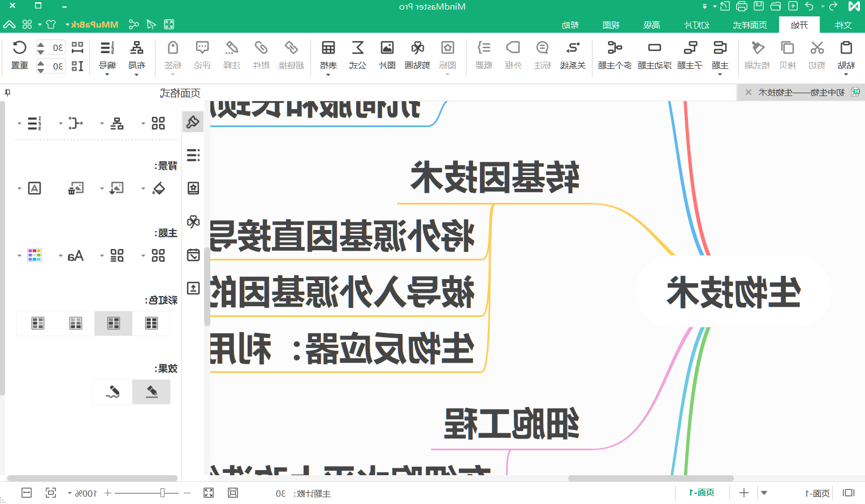The height and width of the screenshot is (504, 865).
Task: Click the add page plus button
Action: tap(744, 493)
